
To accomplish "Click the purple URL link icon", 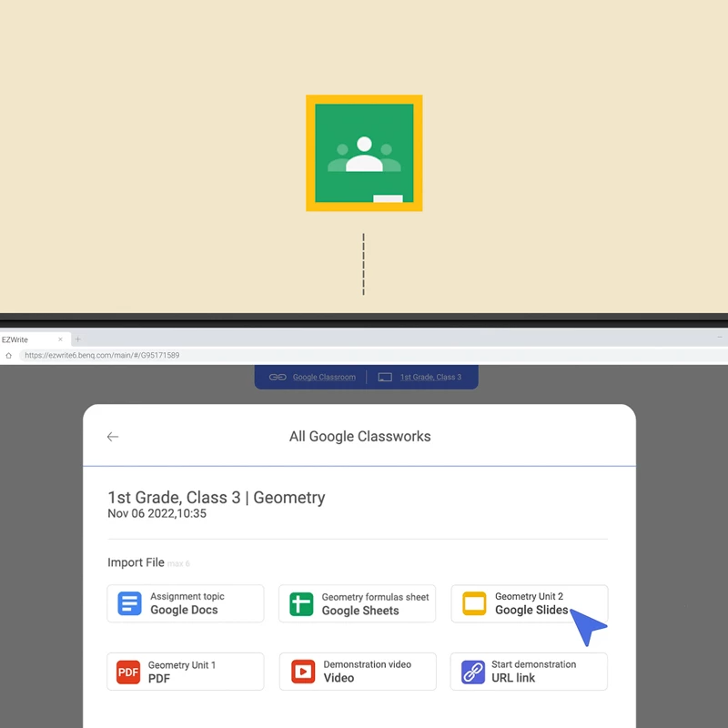I will coord(473,672).
